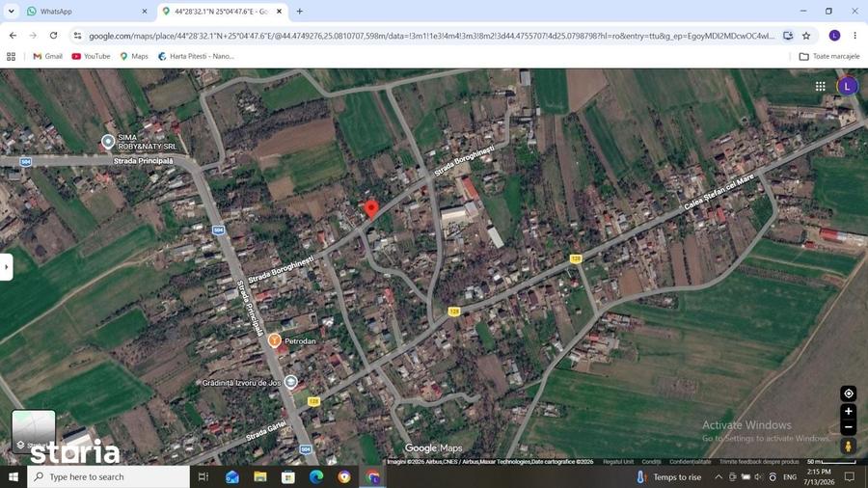View site information icon in address bar
868x488 pixels.
[x=77, y=36]
